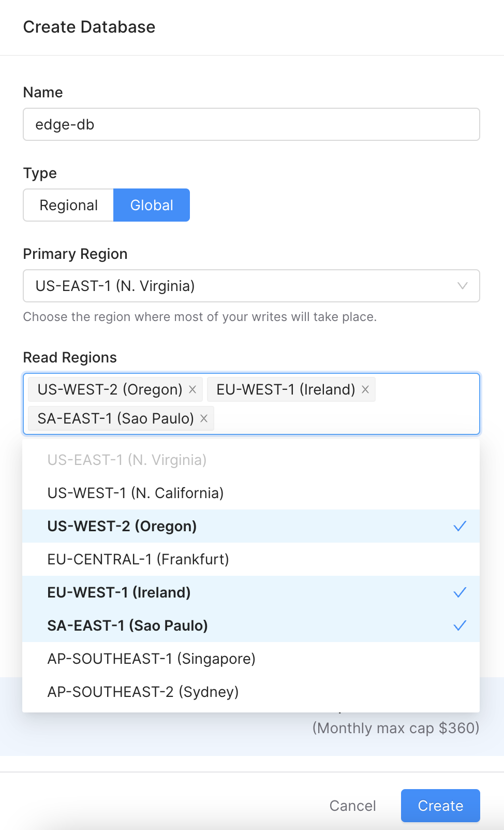The height and width of the screenshot is (830, 504).
Task: Switch database type to Regional
Action: click(68, 205)
